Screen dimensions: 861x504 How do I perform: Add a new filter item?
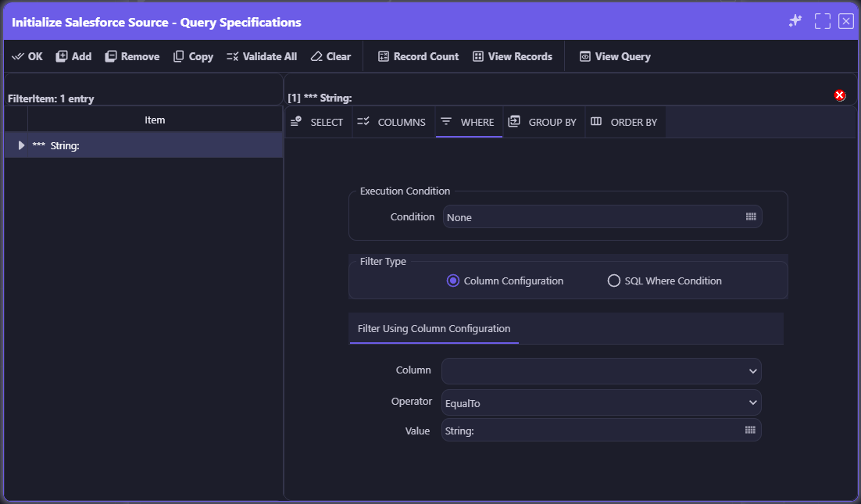pos(73,56)
